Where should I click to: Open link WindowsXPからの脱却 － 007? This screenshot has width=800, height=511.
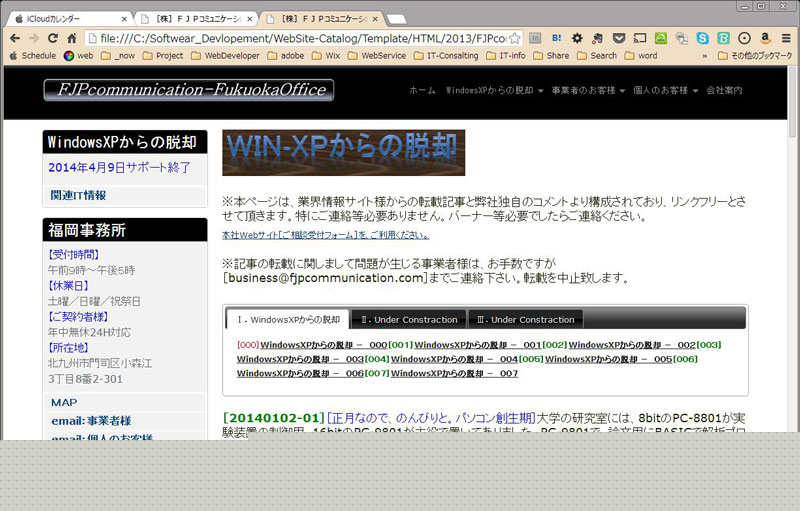(454, 373)
